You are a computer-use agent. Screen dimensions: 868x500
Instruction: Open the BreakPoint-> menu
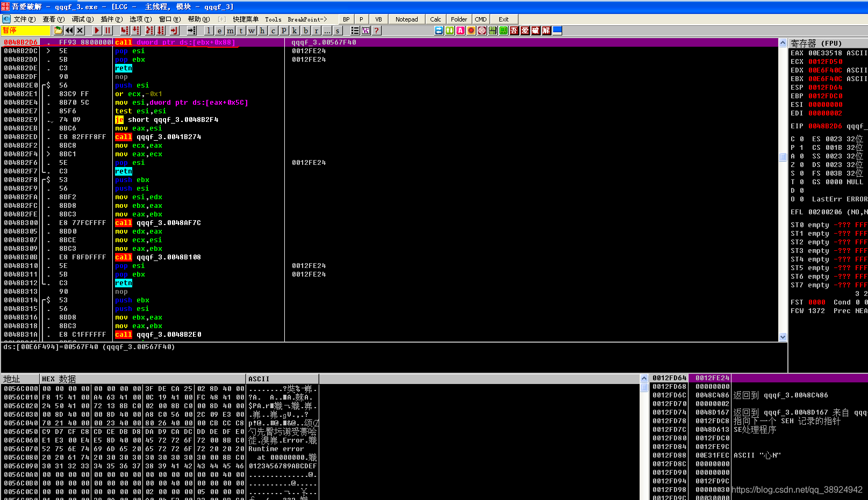[x=307, y=19]
